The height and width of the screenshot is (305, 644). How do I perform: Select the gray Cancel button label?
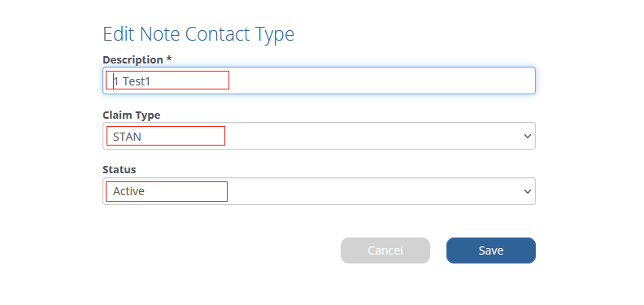coord(385,251)
